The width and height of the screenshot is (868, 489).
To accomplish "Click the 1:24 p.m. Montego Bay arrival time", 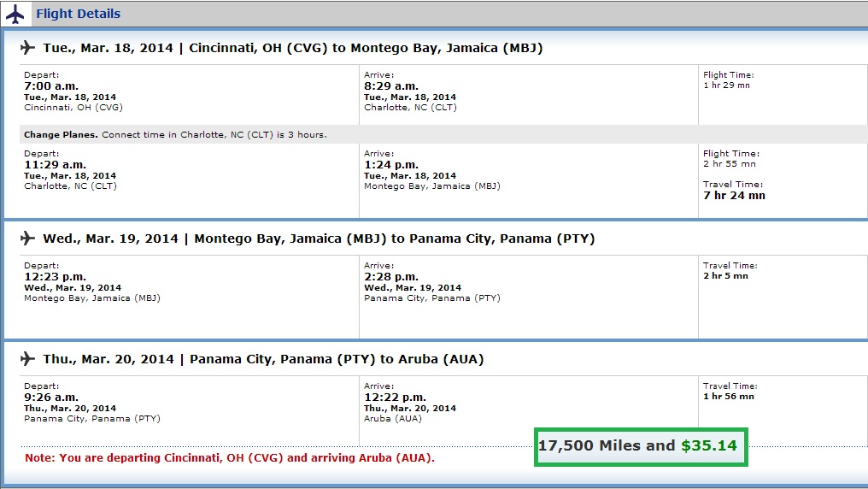I will tap(391, 165).
